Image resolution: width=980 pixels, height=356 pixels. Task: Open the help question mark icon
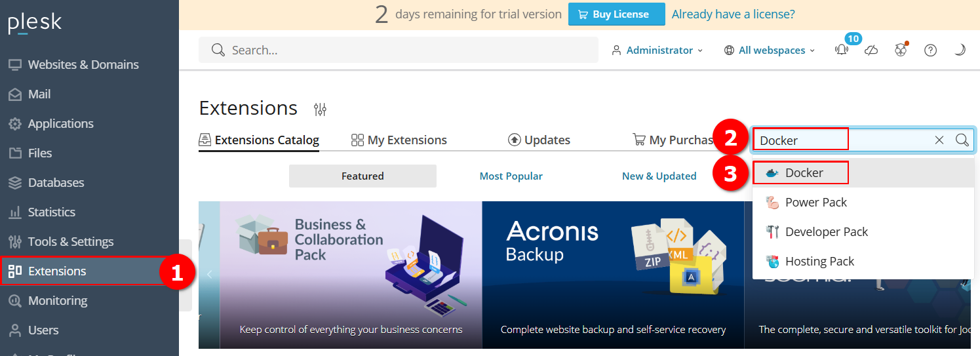click(930, 50)
